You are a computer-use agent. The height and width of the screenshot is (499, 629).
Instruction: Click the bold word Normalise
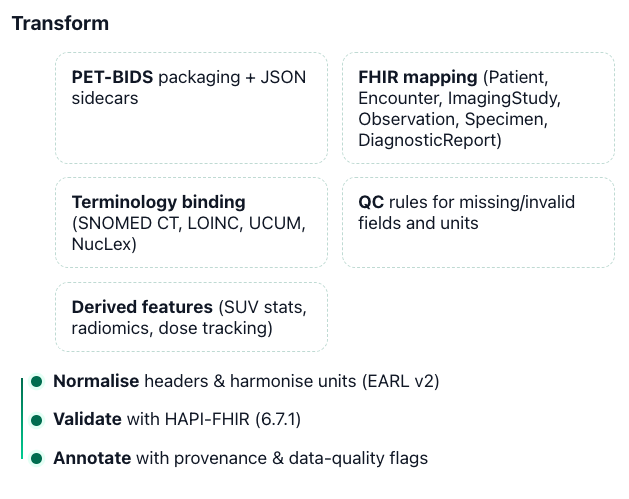(96, 381)
